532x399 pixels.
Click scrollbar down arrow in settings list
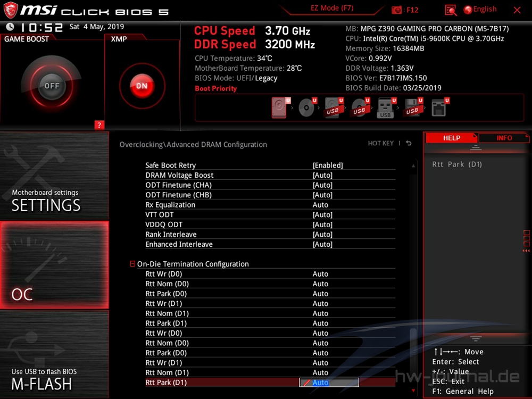pyautogui.click(x=413, y=390)
